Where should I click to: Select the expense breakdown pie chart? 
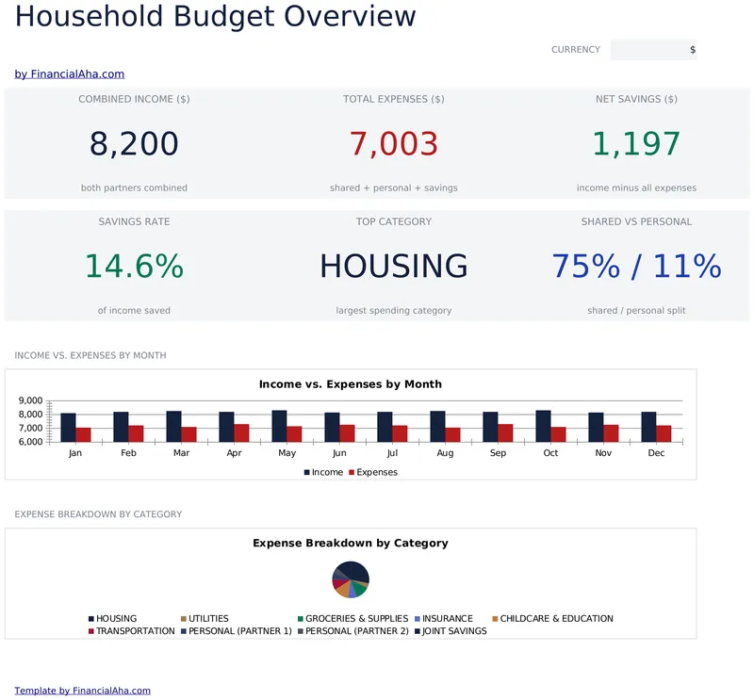[351, 579]
